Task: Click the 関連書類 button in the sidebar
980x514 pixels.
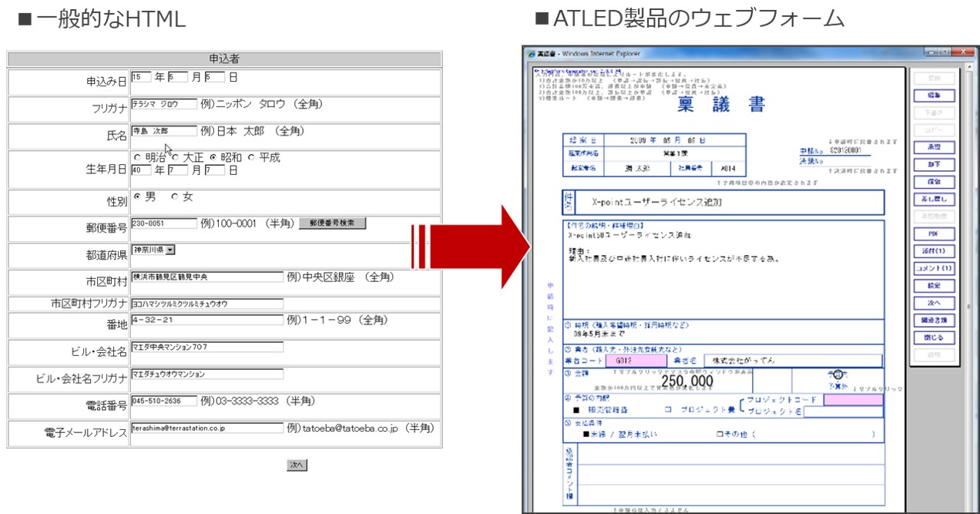Action: [934, 321]
